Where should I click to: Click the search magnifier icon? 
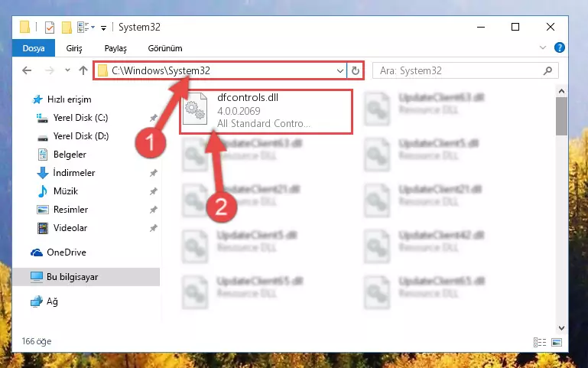pyautogui.click(x=547, y=70)
